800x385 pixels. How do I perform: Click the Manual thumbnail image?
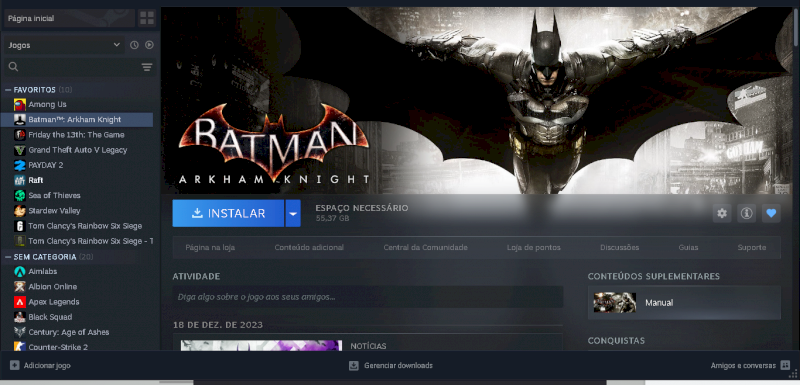pos(614,302)
